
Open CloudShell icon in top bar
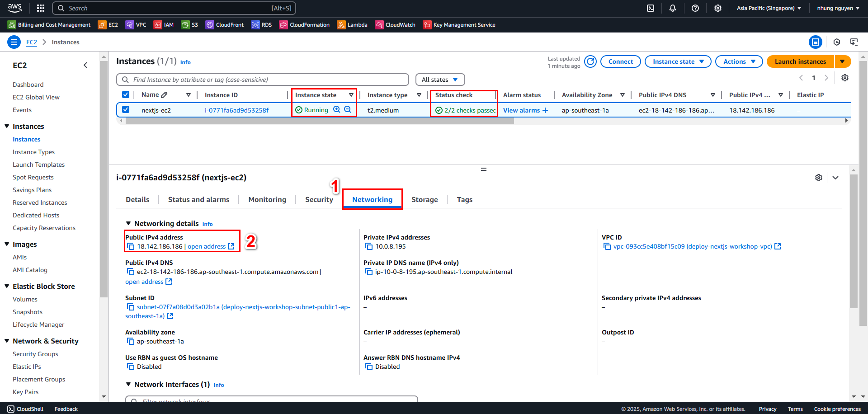tap(651, 8)
